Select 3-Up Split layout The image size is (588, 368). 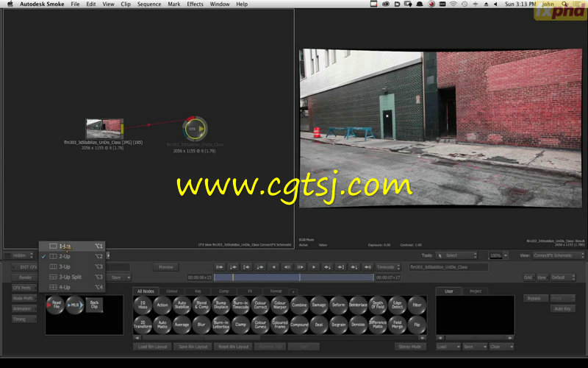(72, 277)
